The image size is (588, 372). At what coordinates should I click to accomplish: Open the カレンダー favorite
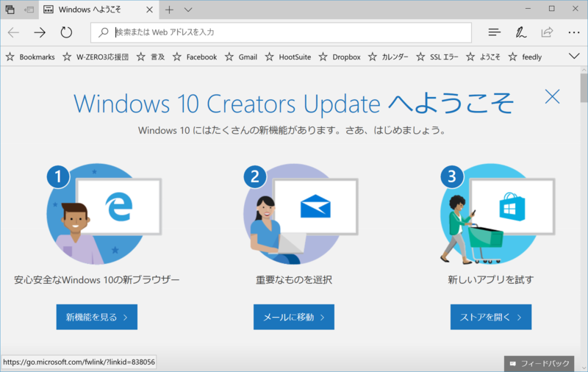tap(388, 57)
